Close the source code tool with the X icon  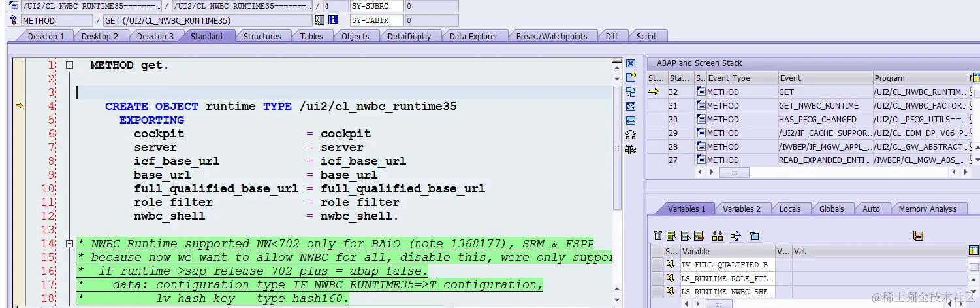pos(631,63)
